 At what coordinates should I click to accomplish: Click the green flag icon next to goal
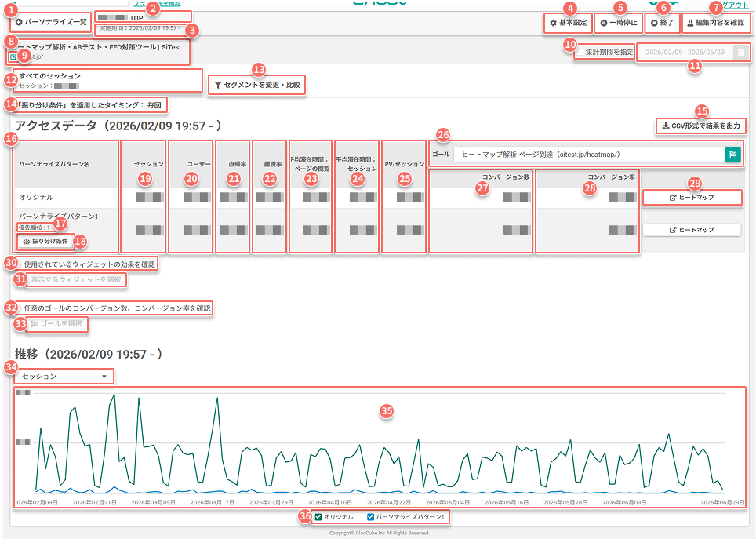732,155
